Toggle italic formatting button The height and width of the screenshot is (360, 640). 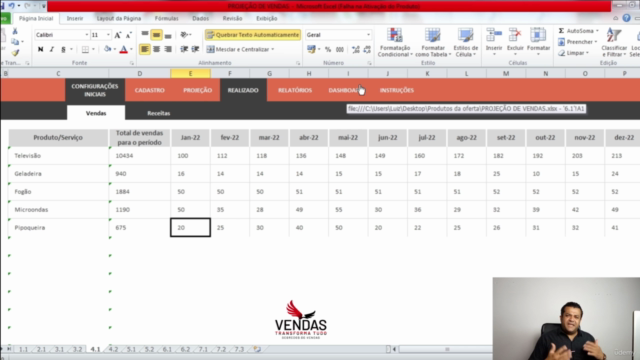click(x=52, y=49)
